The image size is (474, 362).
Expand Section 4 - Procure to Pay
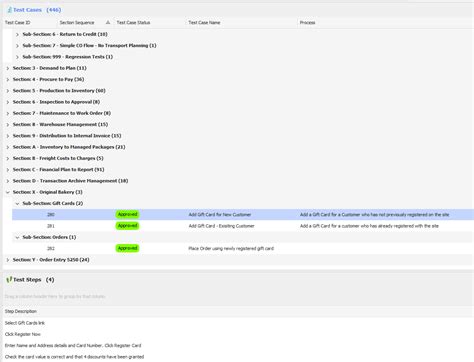(x=8, y=79)
